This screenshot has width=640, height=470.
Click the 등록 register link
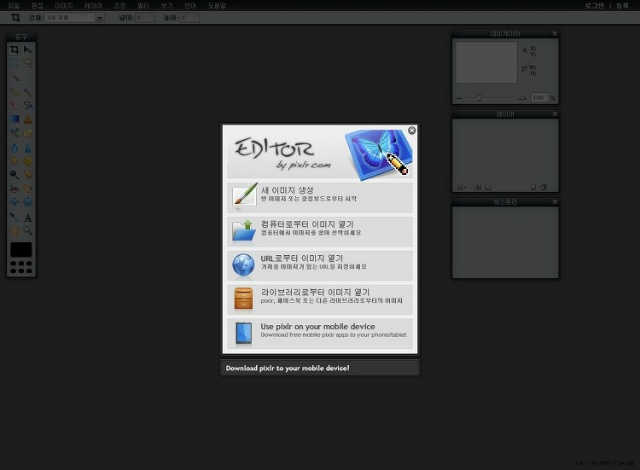622,6
